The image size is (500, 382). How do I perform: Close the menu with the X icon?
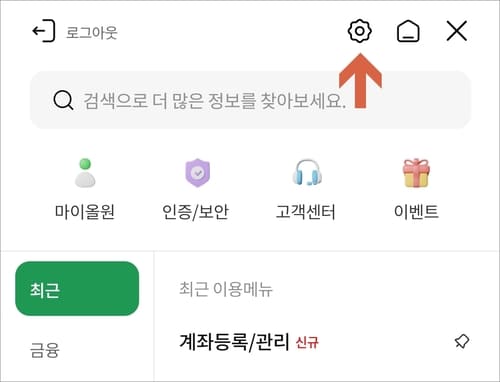(456, 31)
